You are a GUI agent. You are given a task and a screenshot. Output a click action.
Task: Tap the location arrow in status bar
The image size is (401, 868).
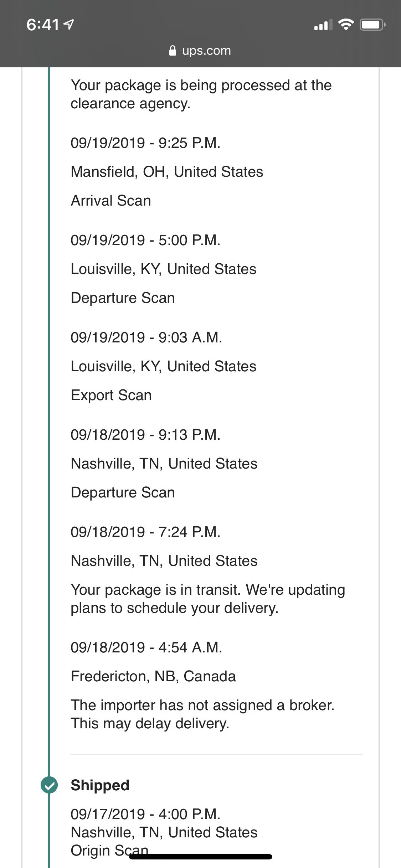pos(68,25)
